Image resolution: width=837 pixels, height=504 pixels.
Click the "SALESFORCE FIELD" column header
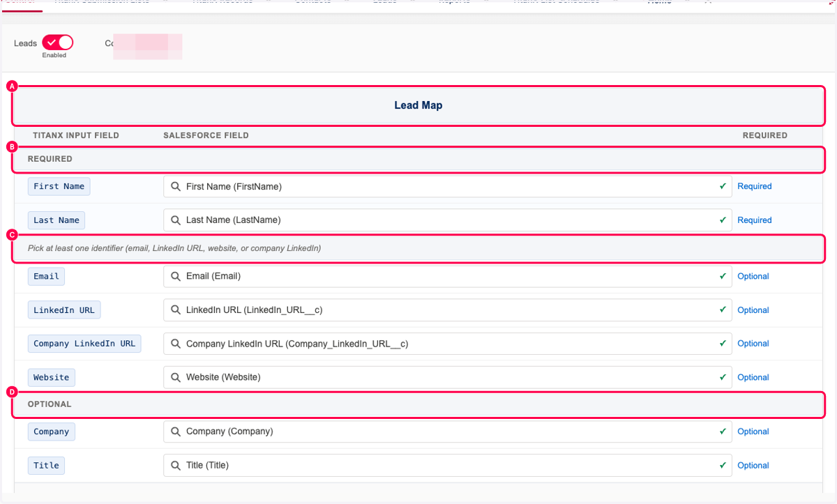coord(206,135)
